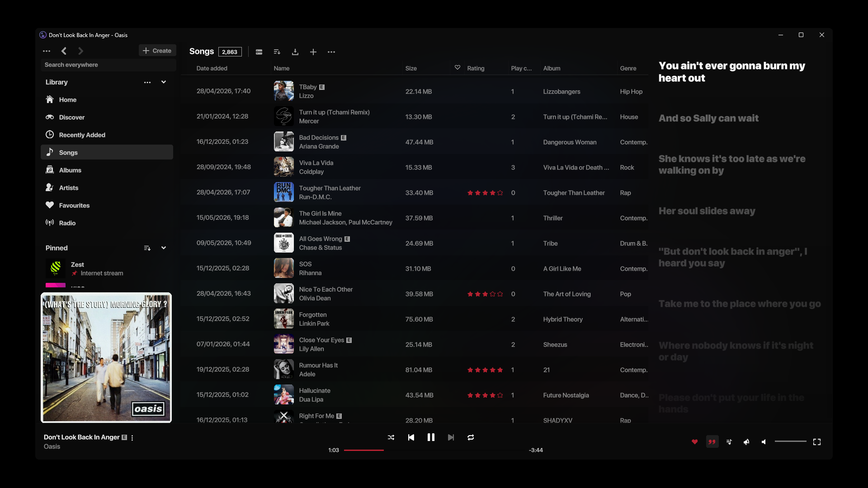Open Albums in sidebar

tap(107, 170)
